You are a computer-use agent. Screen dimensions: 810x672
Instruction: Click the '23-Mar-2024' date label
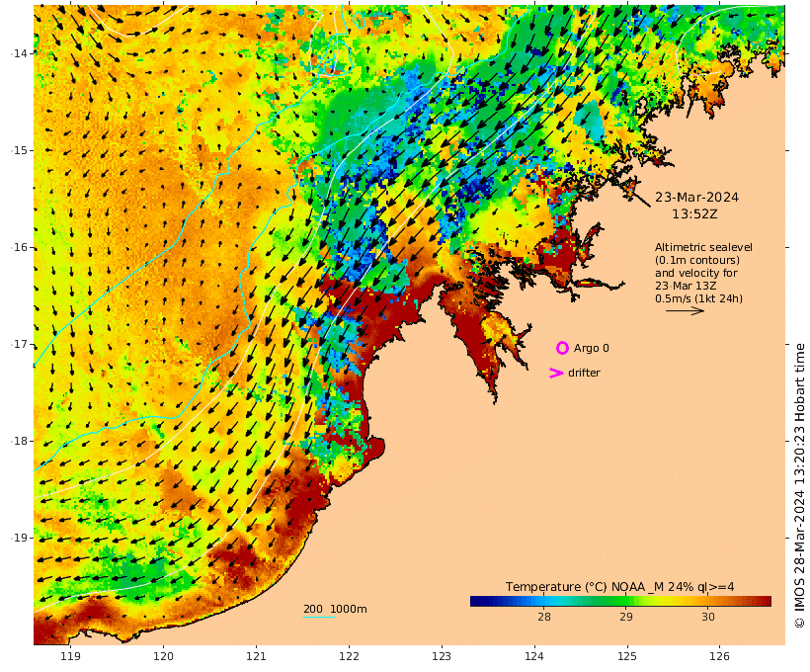tap(696, 197)
